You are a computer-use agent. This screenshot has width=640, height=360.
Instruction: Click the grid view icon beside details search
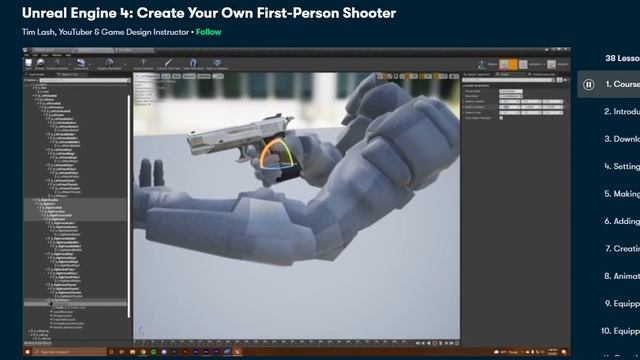559,80
